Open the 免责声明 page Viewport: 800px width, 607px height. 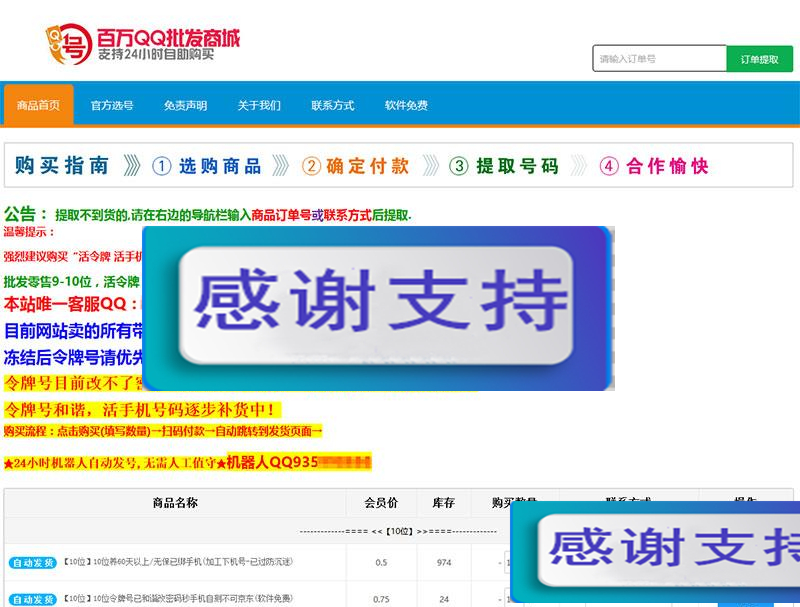185,106
